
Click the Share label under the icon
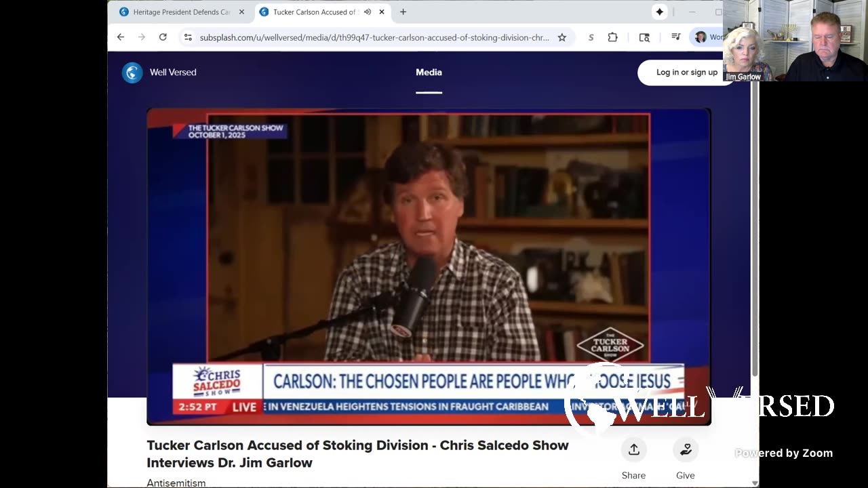point(633,475)
